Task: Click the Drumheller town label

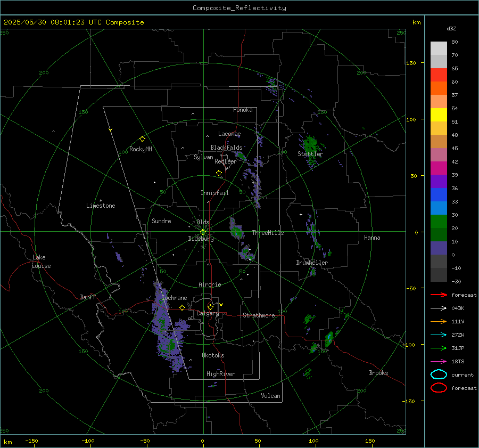Action: (312, 263)
